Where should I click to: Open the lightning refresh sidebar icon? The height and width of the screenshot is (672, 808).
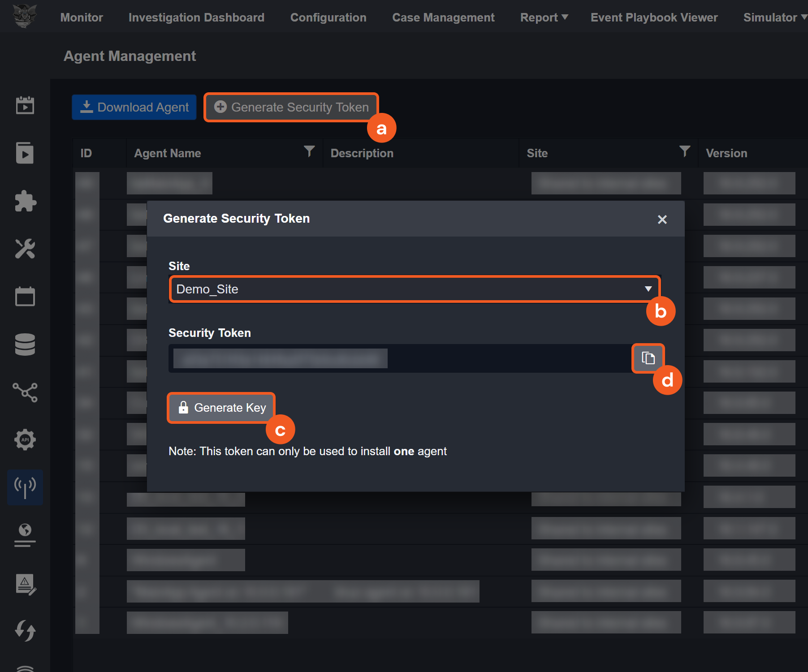[x=25, y=631]
